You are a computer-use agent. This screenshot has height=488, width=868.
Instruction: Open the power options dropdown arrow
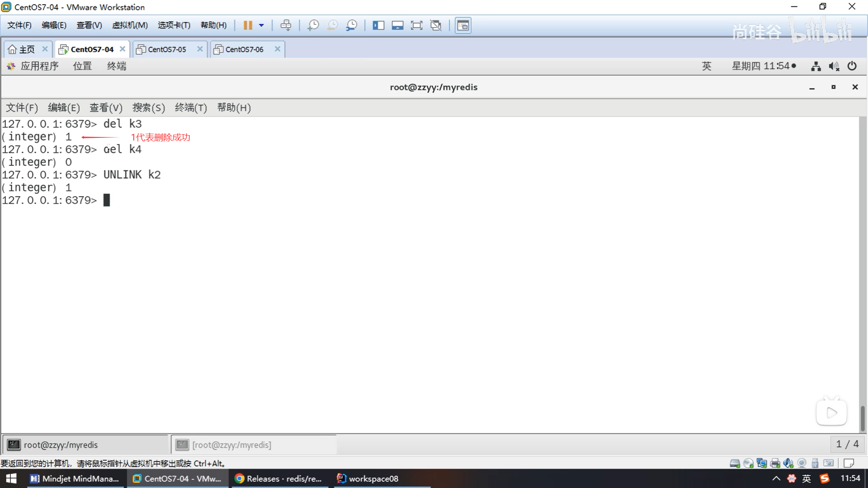tap(261, 25)
